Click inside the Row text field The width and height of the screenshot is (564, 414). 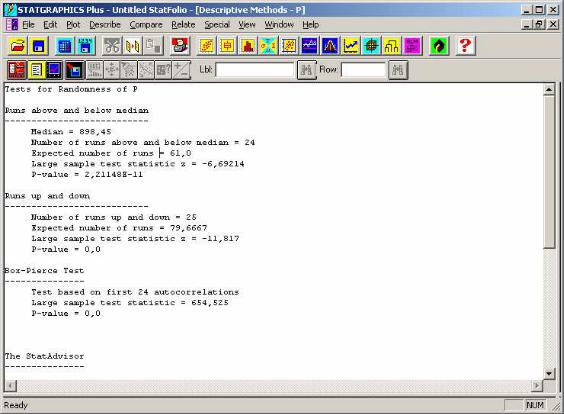pos(363,70)
